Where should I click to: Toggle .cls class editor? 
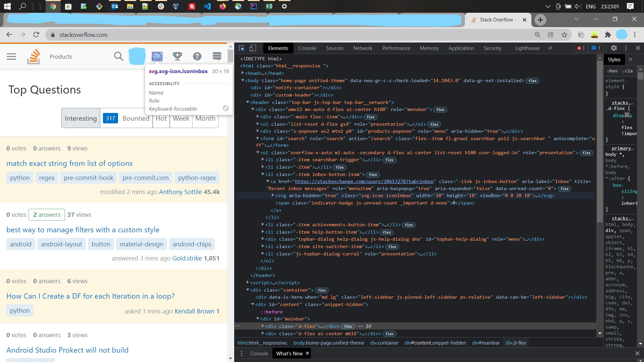pyautogui.click(x=627, y=71)
